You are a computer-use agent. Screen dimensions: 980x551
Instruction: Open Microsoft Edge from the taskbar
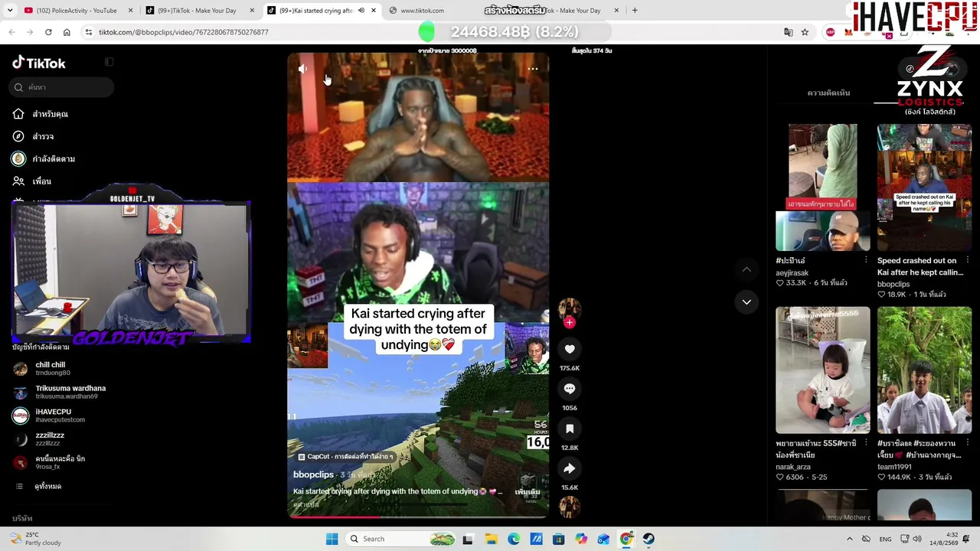pyautogui.click(x=514, y=539)
